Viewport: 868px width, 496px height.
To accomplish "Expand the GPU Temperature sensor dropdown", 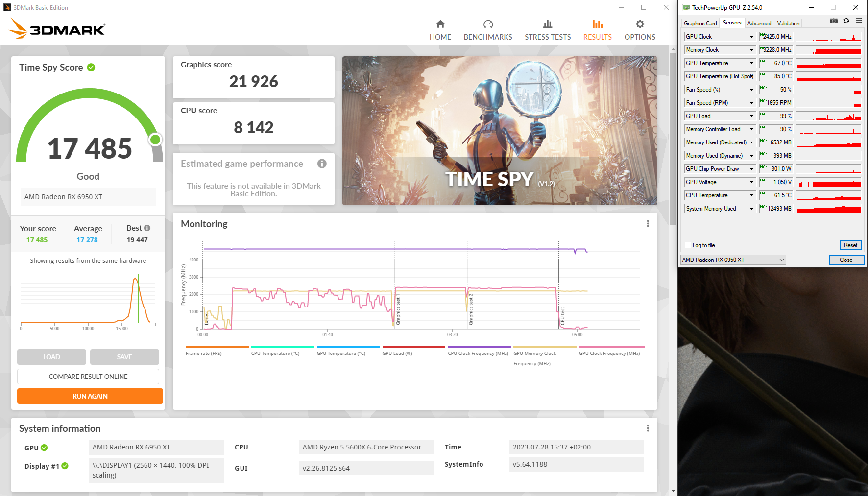I will tap(751, 63).
